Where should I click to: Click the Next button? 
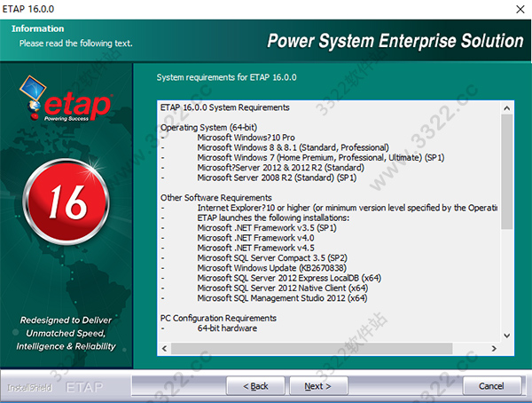[x=318, y=386]
